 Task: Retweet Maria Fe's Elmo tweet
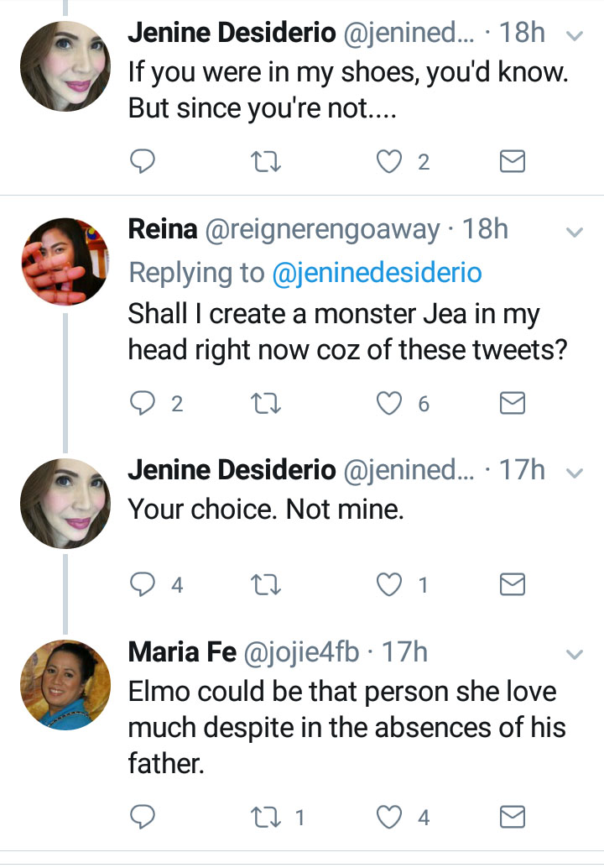[x=265, y=816]
